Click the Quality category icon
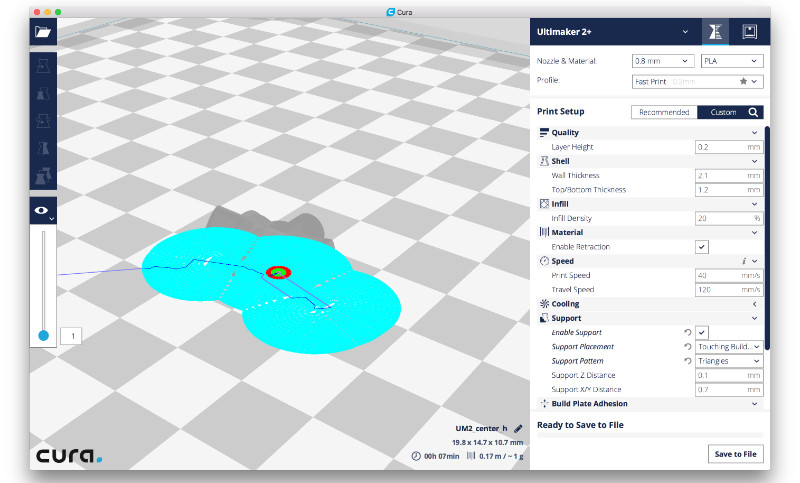The image size is (800, 483). click(544, 133)
